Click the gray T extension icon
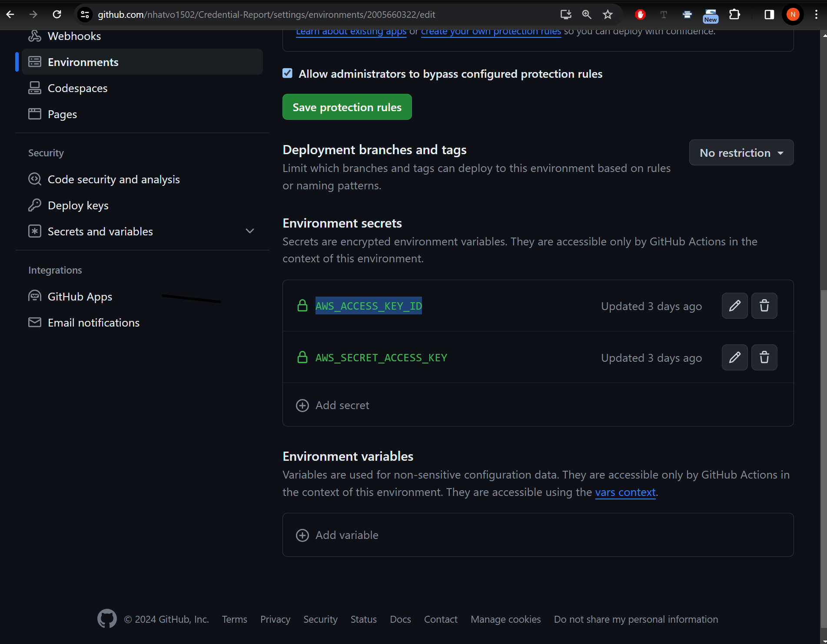 pyautogui.click(x=664, y=14)
